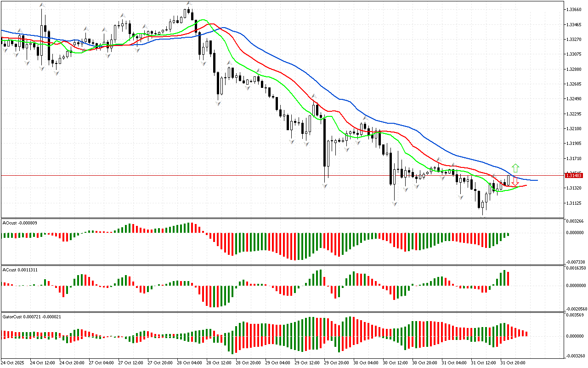
Task: Click the 31 Oct 20:00 time label
Action: pyautogui.click(x=512, y=363)
